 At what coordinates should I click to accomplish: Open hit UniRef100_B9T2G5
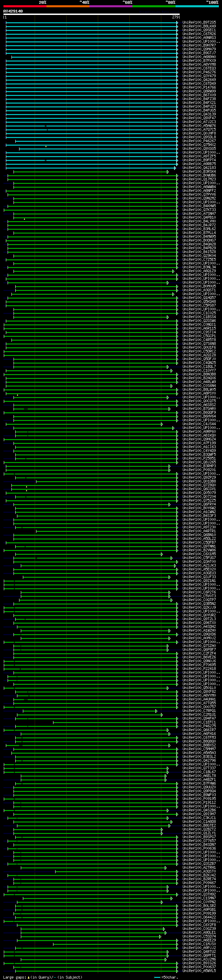pyautogui.click(x=199, y=23)
